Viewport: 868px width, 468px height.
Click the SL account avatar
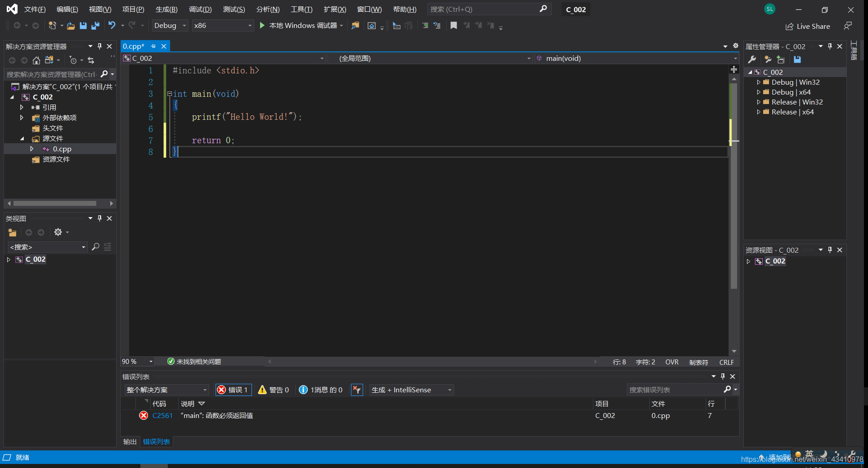tap(769, 9)
